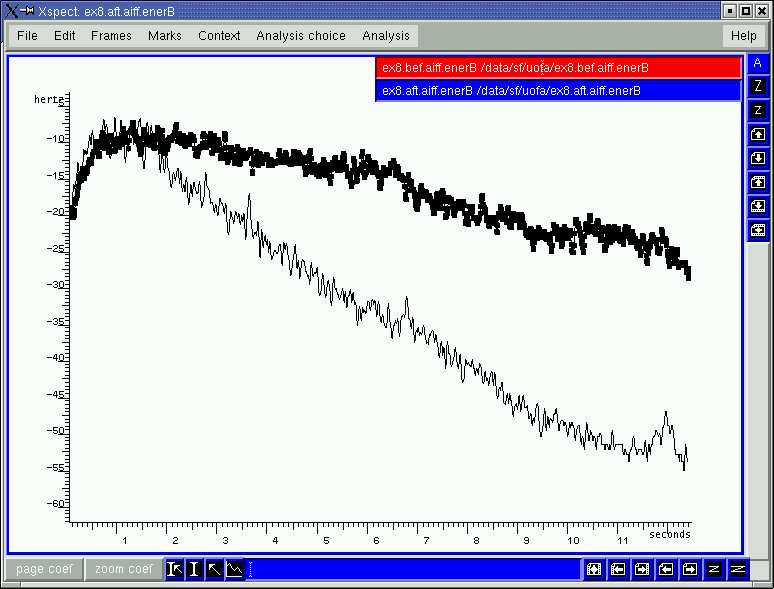Click the page up-arrow icon in sidebar
Screen dimensions: 774x589
[758, 134]
